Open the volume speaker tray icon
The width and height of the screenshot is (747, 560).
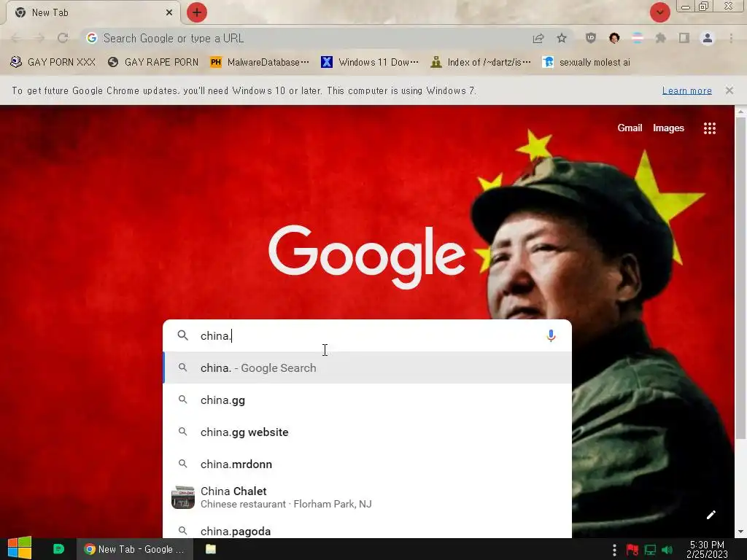(x=667, y=550)
